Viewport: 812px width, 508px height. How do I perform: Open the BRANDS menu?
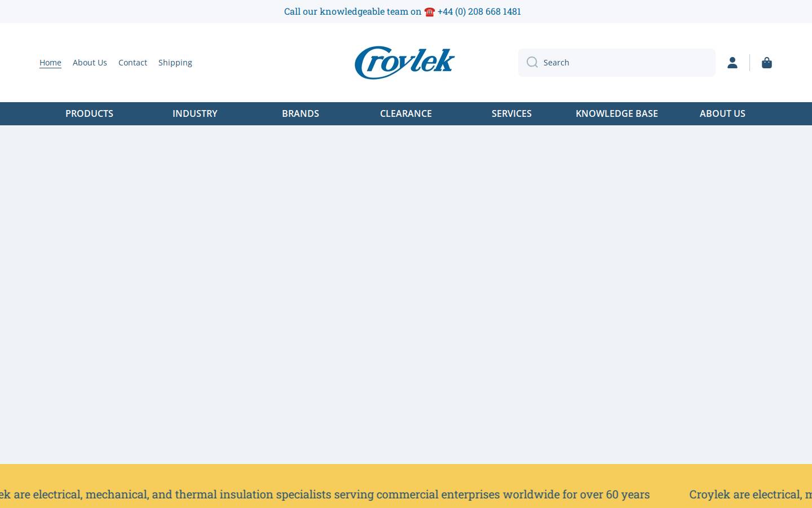(301, 113)
